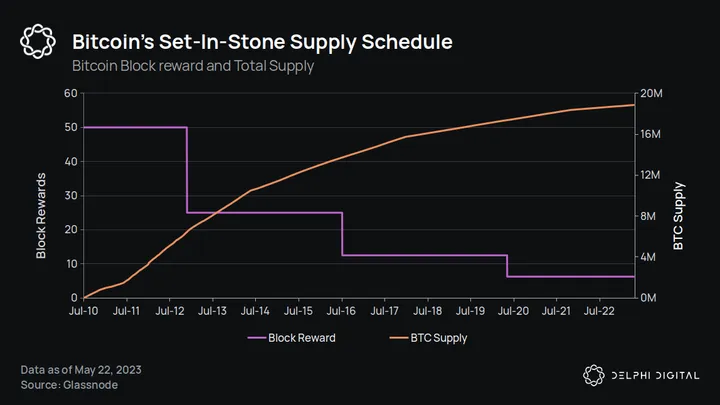This screenshot has height=405, width=720.
Task: Click the Jul-10 x-axis label
Action: (85, 312)
